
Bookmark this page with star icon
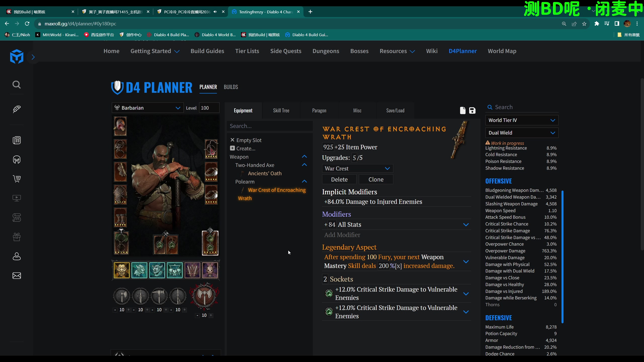pyautogui.click(x=584, y=24)
